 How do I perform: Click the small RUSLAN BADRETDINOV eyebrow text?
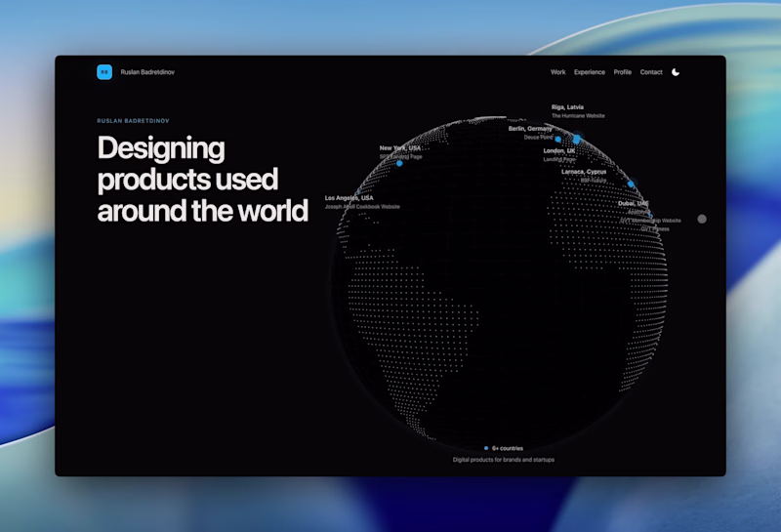(x=133, y=121)
